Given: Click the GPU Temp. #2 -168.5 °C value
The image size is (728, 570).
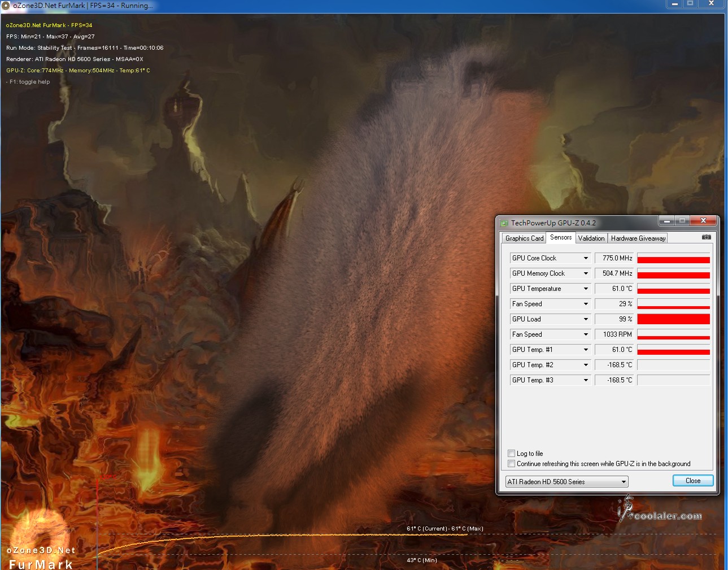Looking at the screenshot, I should coord(614,365).
